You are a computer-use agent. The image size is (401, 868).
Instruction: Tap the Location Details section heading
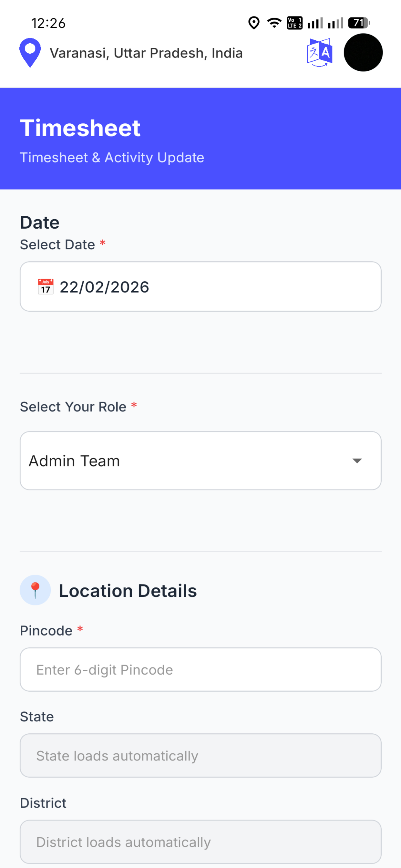click(128, 590)
